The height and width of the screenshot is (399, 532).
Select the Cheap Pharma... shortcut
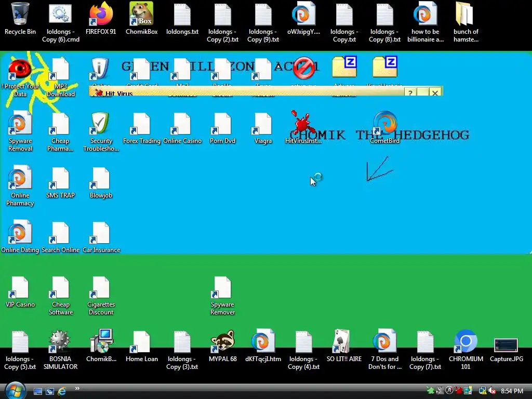click(x=60, y=131)
